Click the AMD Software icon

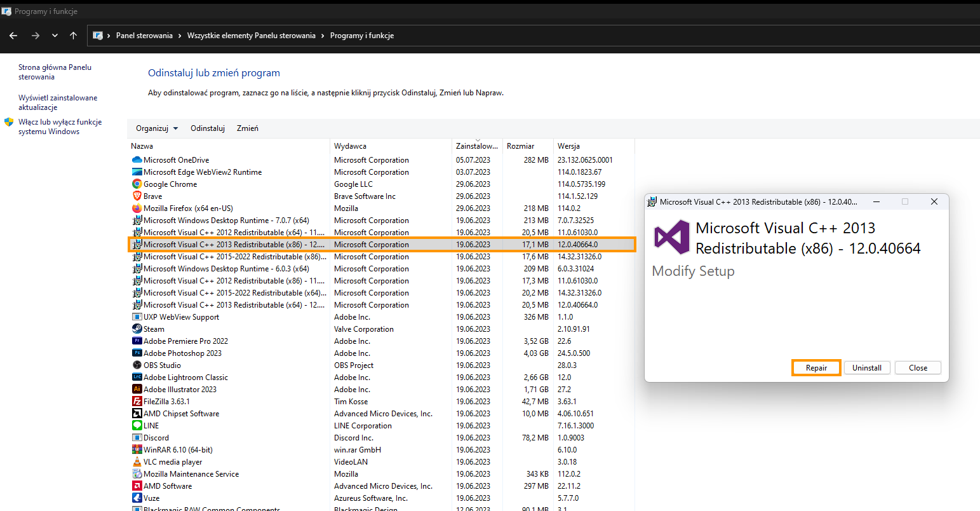tap(137, 486)
